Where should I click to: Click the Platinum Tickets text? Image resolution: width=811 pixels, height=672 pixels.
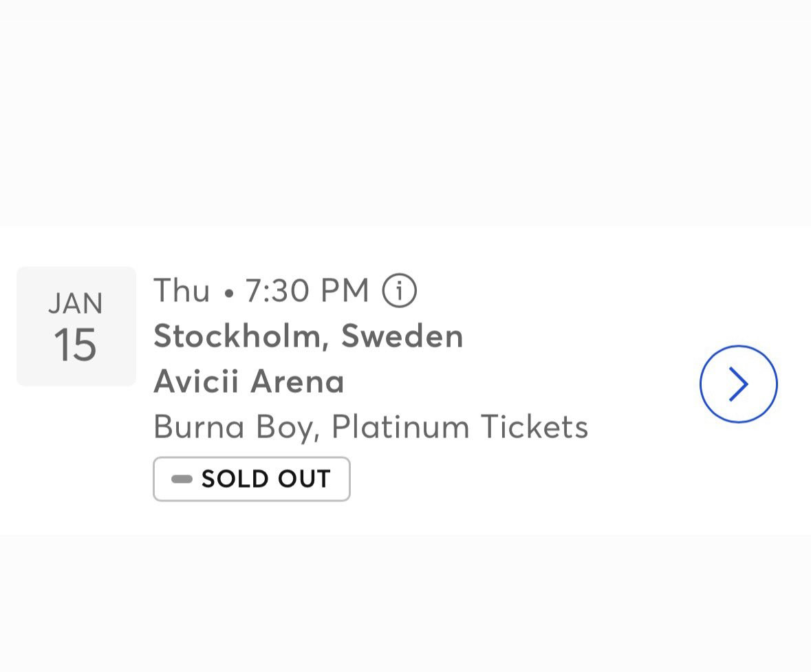pos(459,426)
